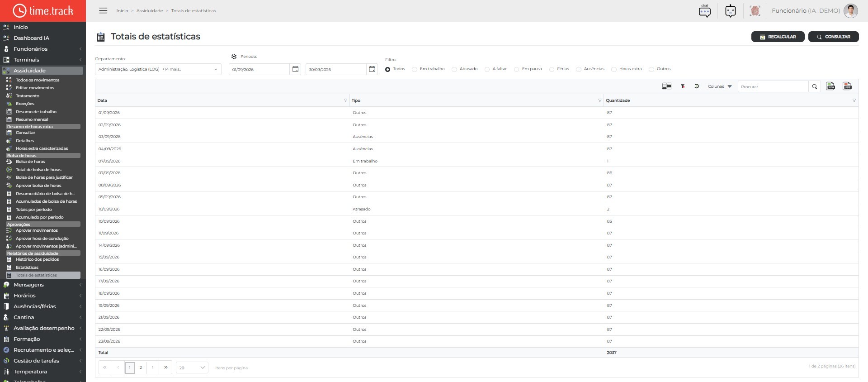Expand the Ausências/férias sidebar menu
The height and width of the screenshot is (382, 868).
coord(43,306)
